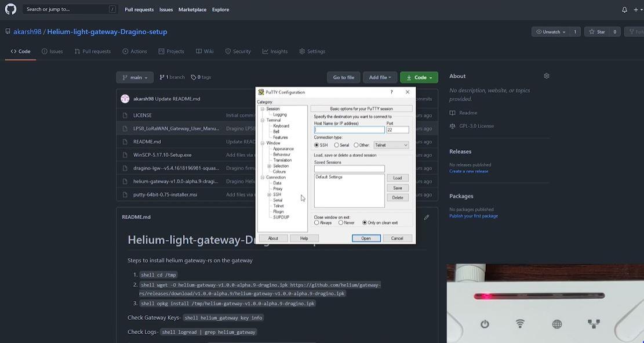Collapse the Connection category node

263,177
